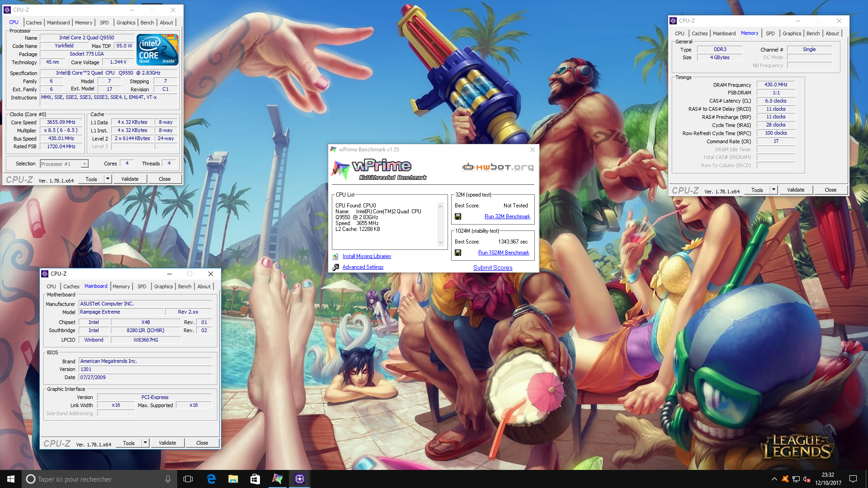Click the CPU List scrollbar up arrow
This screenshot has height=488, width=868.
point(440,206)
